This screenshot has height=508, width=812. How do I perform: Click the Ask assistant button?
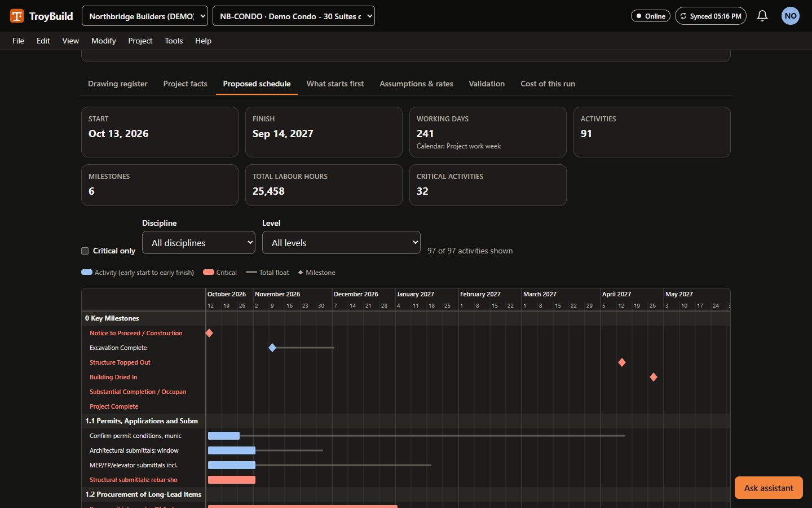click(x=769, y=488)
